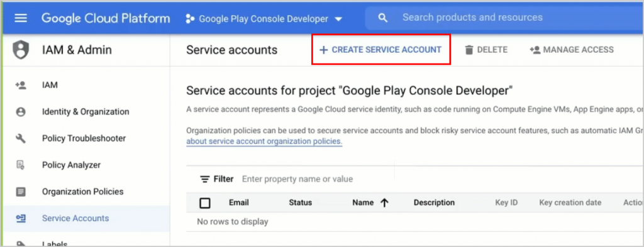Sort table by Email column
This screenshot has height=247, width=644.
click(238, 202)
